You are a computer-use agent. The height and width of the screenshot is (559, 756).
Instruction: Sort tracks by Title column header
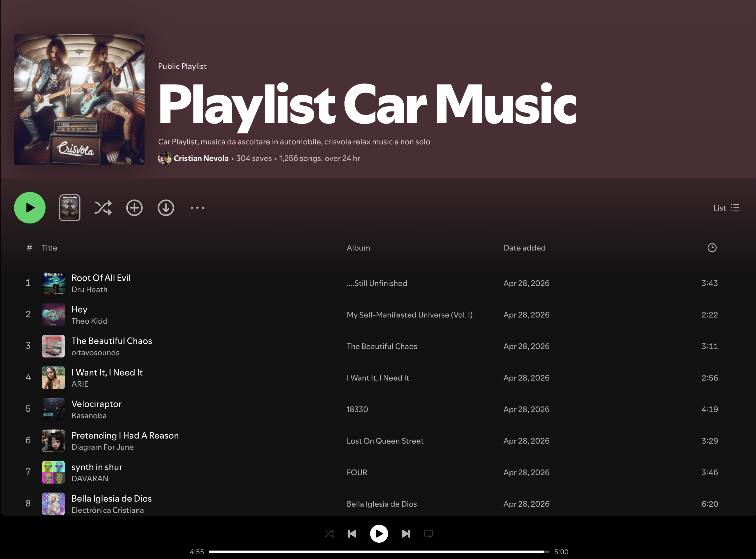coord(49,248)
